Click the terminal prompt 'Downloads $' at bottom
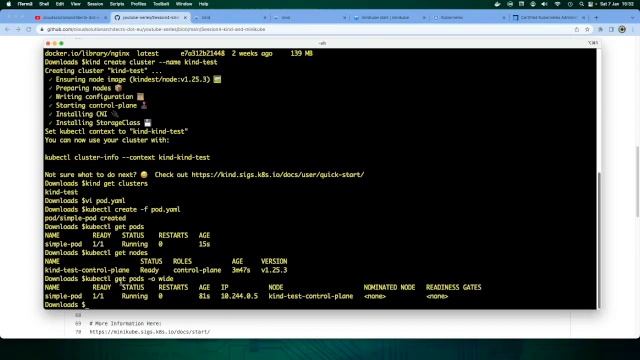Image resolution: width=640 pixels, height=360 pixels. (x=65, y=305)
